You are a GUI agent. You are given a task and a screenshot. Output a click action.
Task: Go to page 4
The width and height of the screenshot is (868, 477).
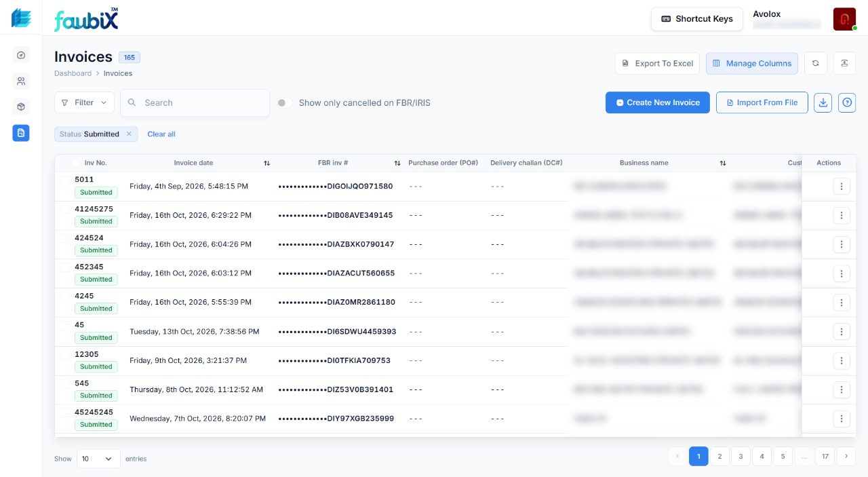pos(762,457)
